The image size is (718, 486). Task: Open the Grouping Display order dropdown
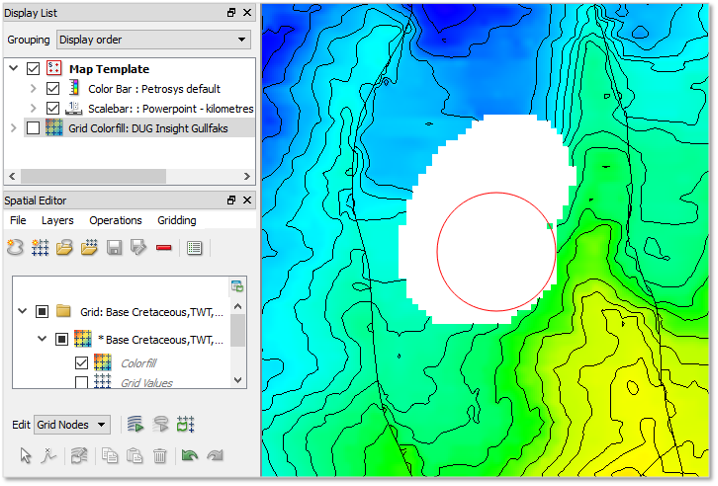tap(153, 40)
